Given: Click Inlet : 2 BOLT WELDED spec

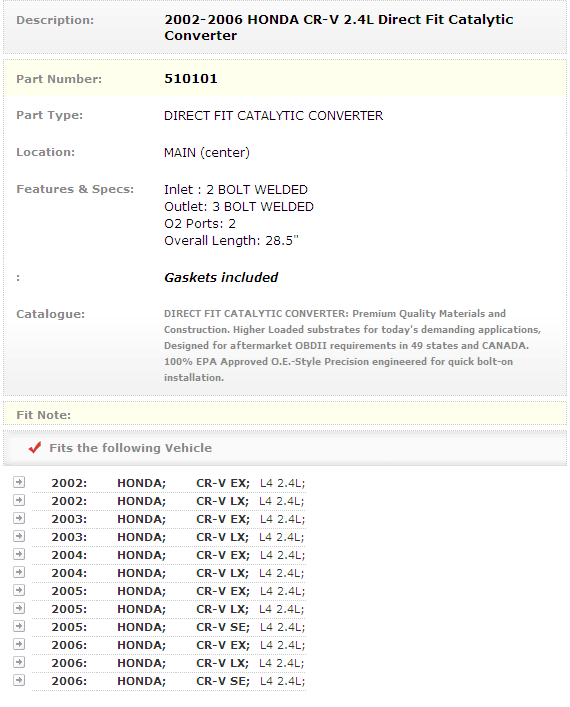Looking at the screenshot, I should pos(236,189).
